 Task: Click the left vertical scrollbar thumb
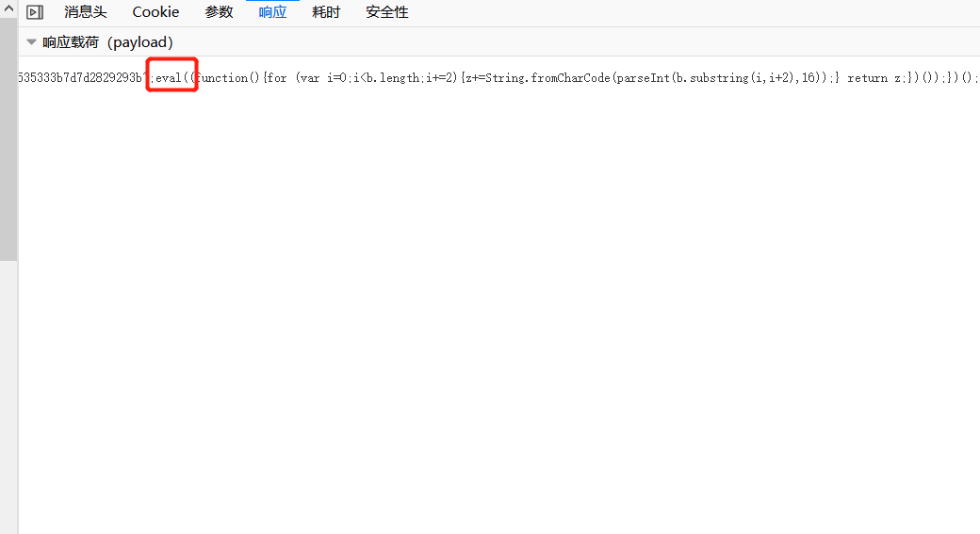click(x=8, y=139)
